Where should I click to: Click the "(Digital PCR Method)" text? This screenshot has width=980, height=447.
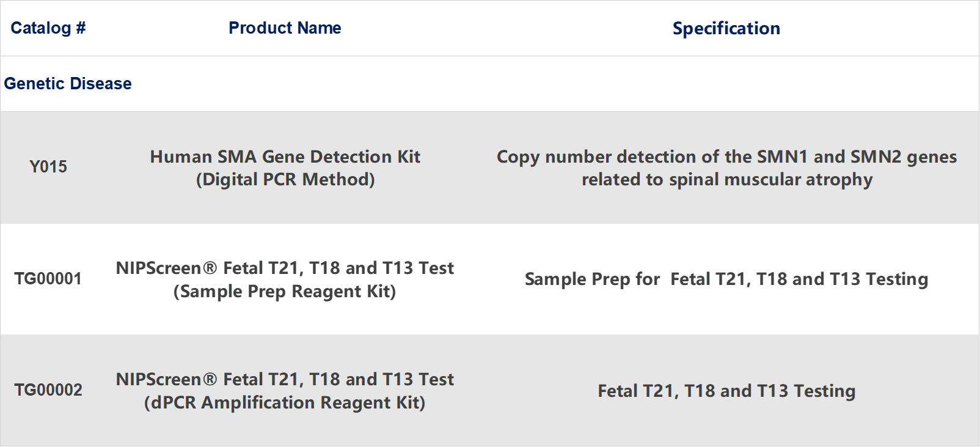coord(285,180)
